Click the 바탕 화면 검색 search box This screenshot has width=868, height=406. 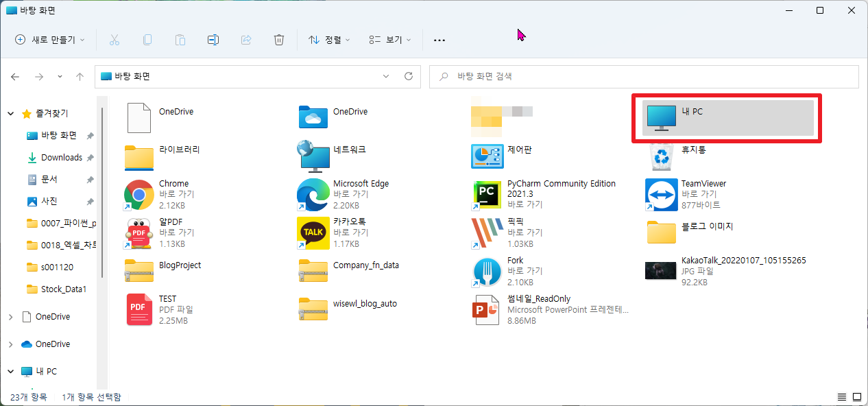[644, 77]
